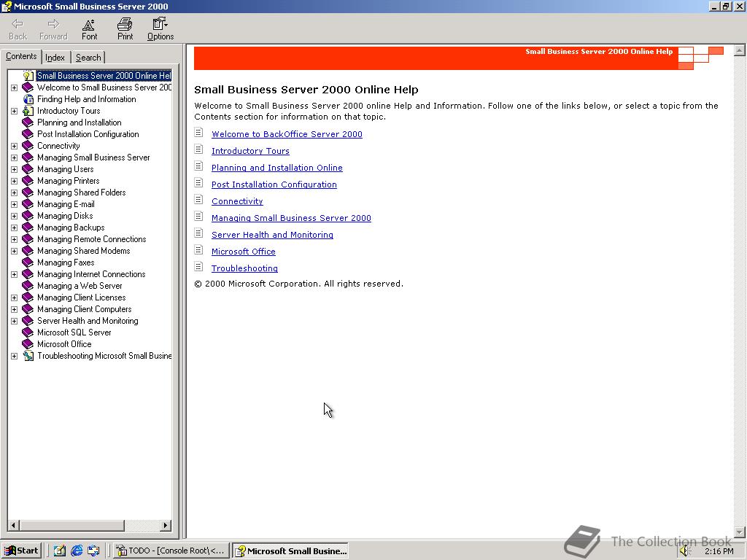Click up arrow of help page scrollbar
This screenshot has height=560, width=747.
740,50
